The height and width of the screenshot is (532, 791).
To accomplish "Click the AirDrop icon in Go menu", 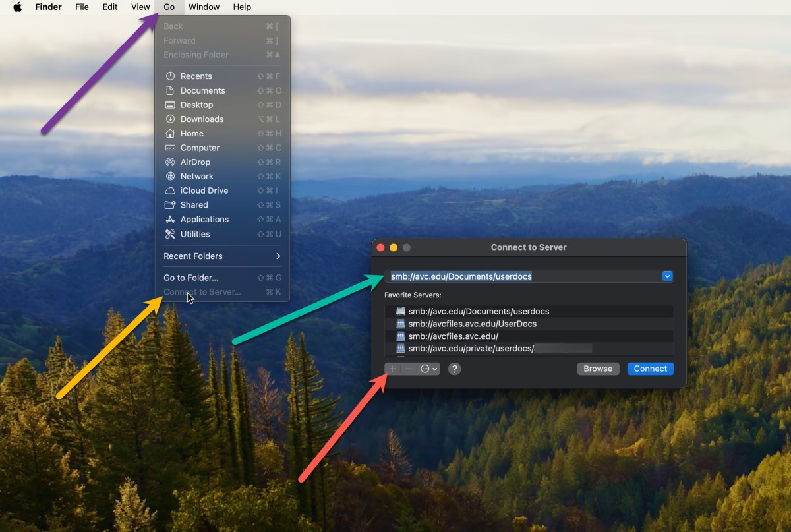I will pyautogui.click(x=170, y=162).
